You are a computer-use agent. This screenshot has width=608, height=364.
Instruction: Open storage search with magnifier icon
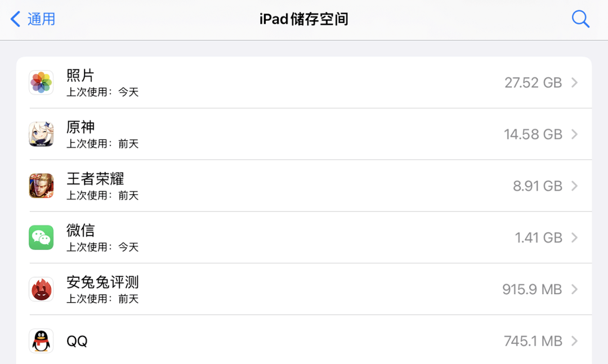(580, 19)
